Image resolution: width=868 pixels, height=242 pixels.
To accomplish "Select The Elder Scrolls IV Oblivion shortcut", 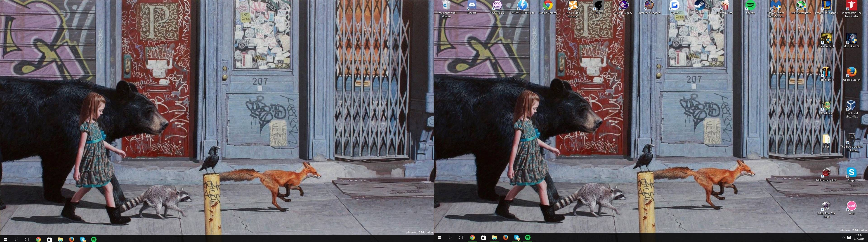I will tap(851, 142).
